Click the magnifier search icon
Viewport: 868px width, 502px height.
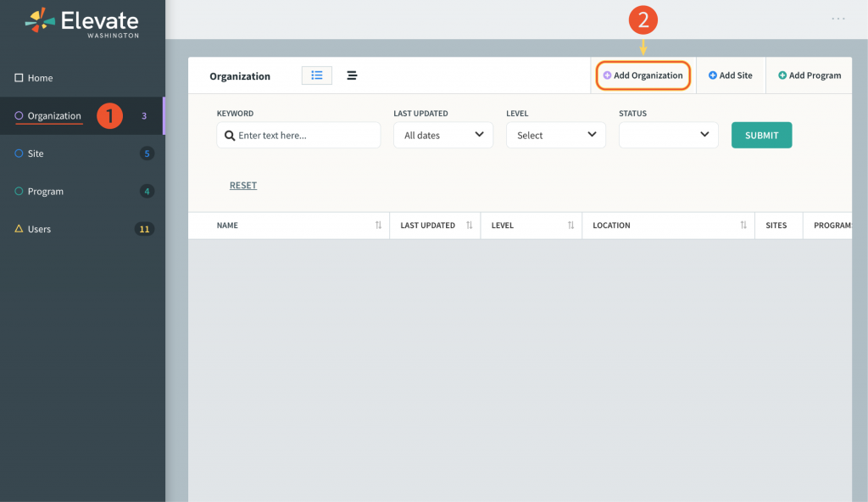230,135
